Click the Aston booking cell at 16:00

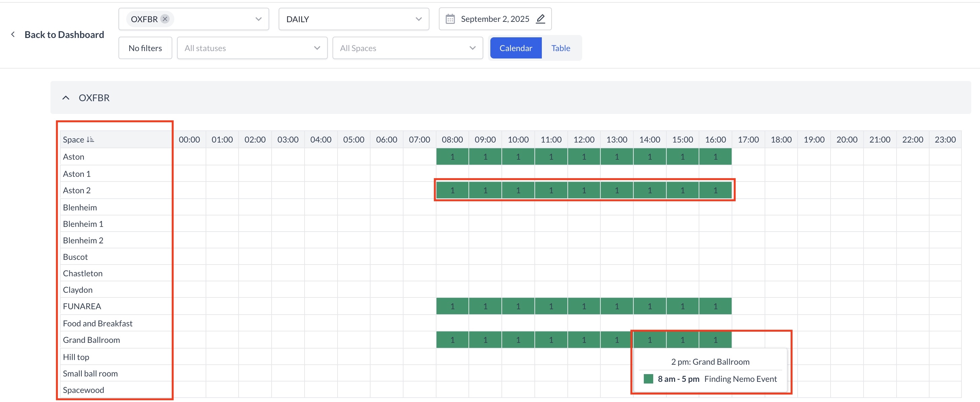(715, 157)
